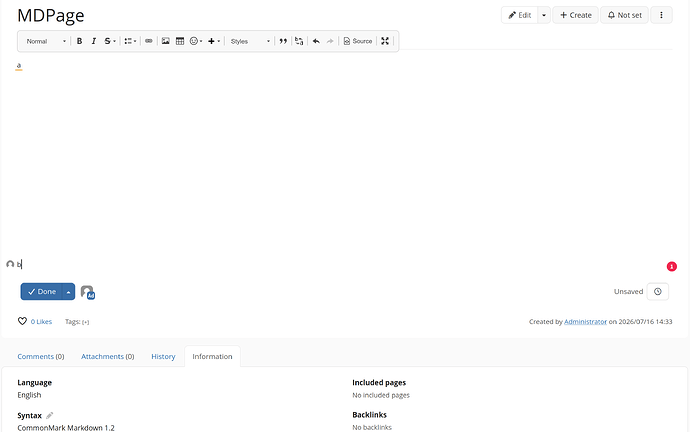Redo the last edit
690x432 pixels.
(x=330, y=41)
